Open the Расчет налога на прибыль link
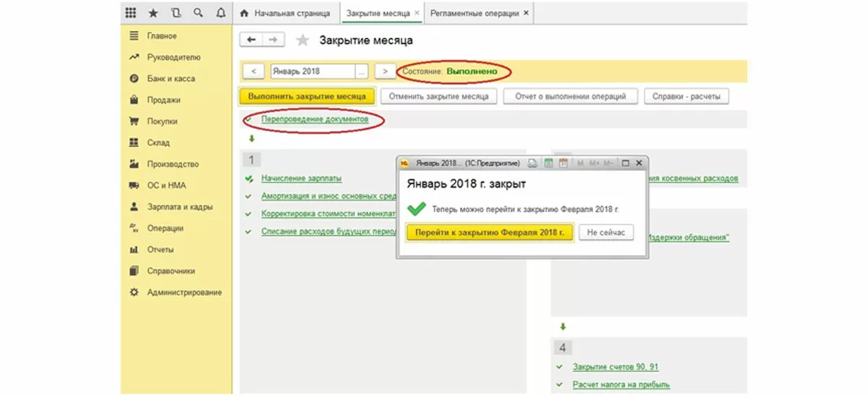Image resolution: width=868 pixels, height=396 pixels. pos(621,384)
